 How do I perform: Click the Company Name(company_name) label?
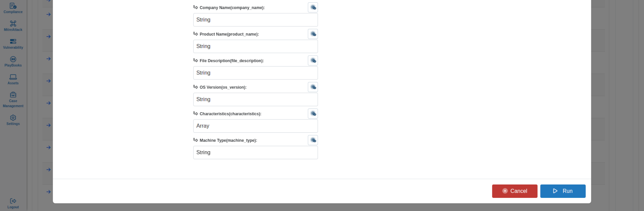tap(232, 8)
